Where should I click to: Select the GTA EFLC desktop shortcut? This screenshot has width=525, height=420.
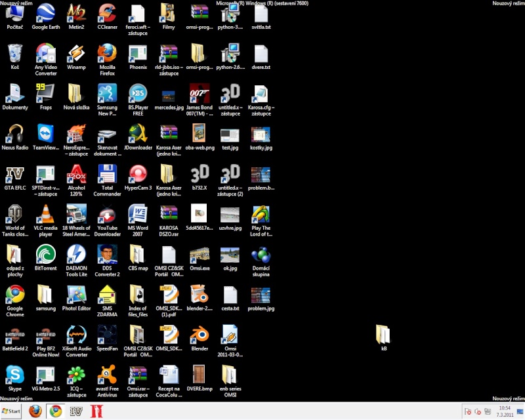tap(14, 177)
